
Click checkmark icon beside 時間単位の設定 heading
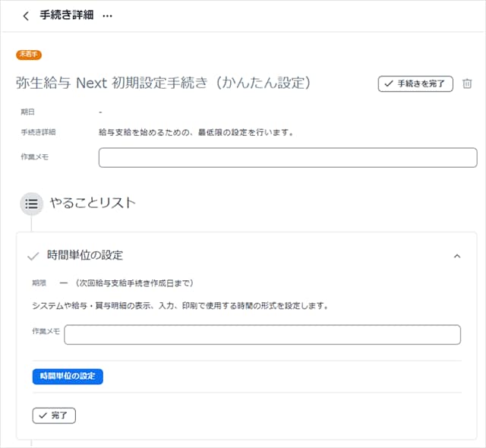coord(33,256)
